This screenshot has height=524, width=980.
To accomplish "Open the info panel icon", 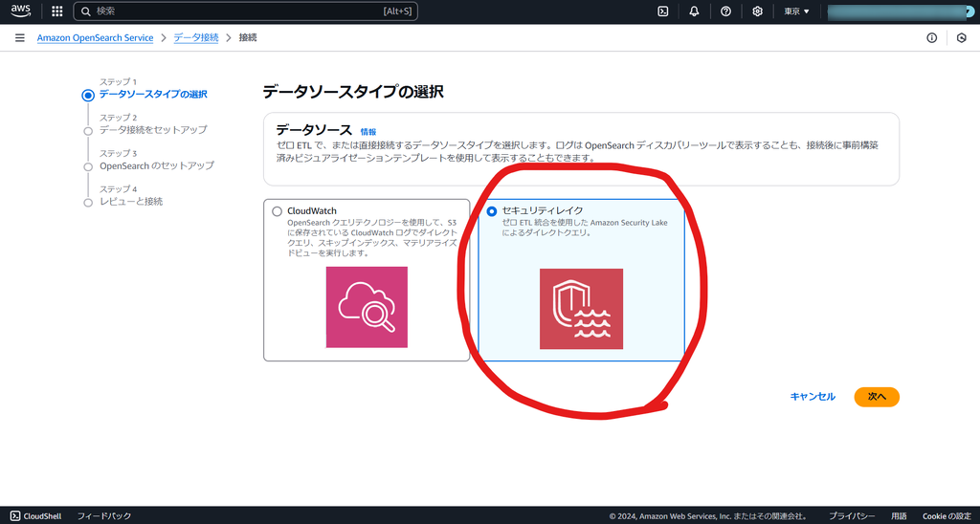I will (932, 38).
